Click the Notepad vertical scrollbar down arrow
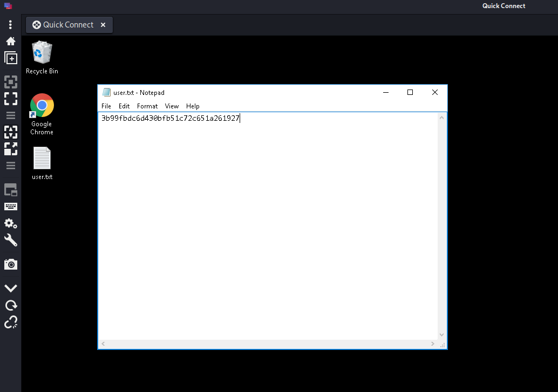 (442, 335)
